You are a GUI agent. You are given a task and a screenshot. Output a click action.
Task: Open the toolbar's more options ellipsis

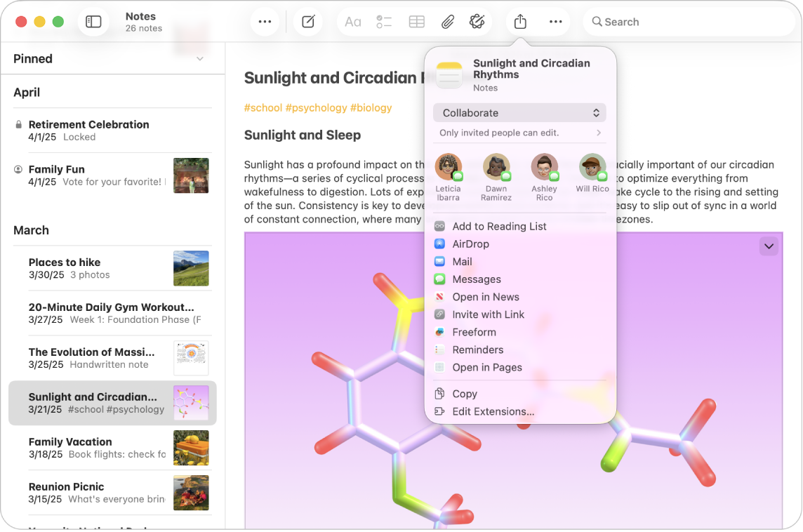(x=555, y=22)
